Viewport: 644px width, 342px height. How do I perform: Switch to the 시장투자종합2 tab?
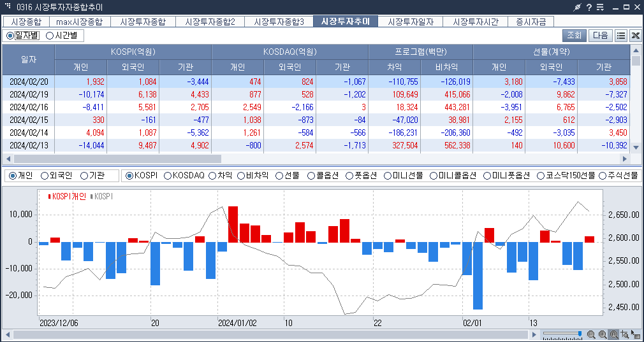pos(210,22)
